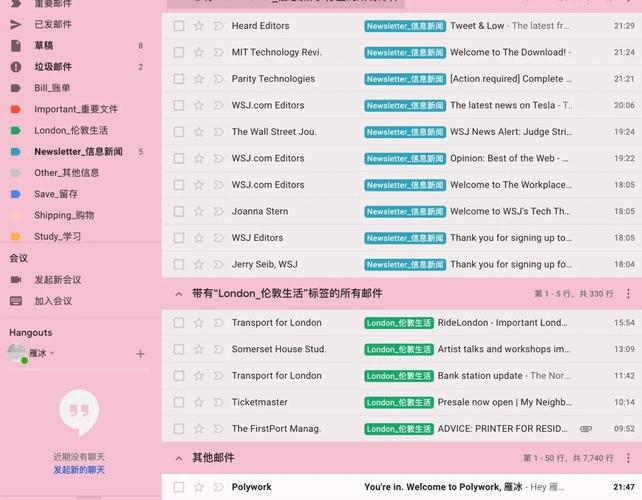
Task: Star the Polywork email
Action: [199, 487]
